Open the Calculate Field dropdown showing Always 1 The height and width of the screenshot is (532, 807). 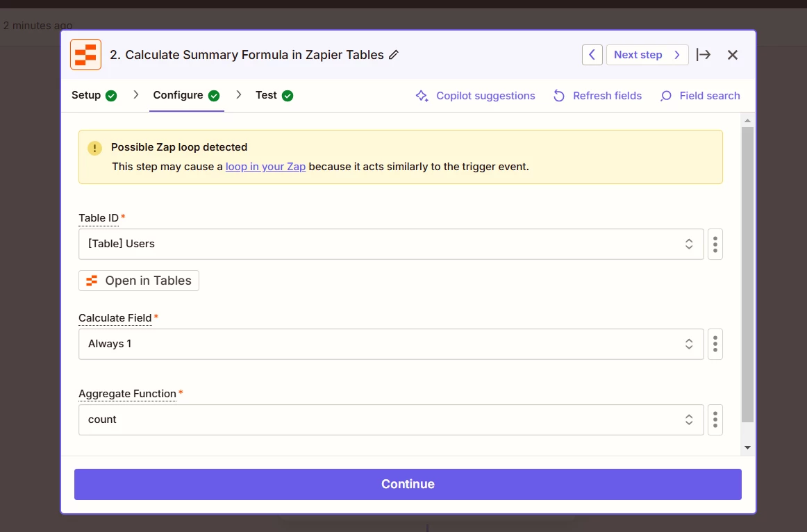pos(391,344)
